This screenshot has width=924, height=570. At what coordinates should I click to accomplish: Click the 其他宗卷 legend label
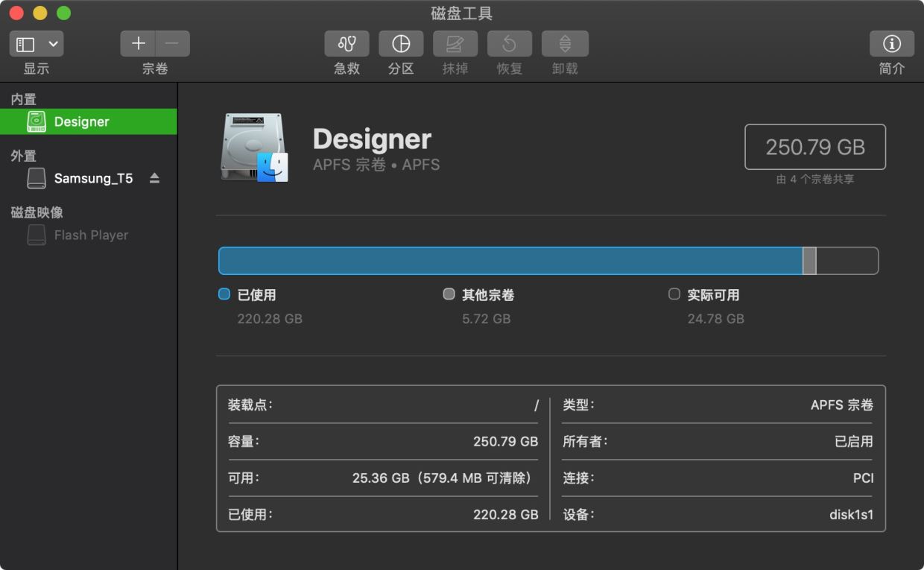click(488, 295)
